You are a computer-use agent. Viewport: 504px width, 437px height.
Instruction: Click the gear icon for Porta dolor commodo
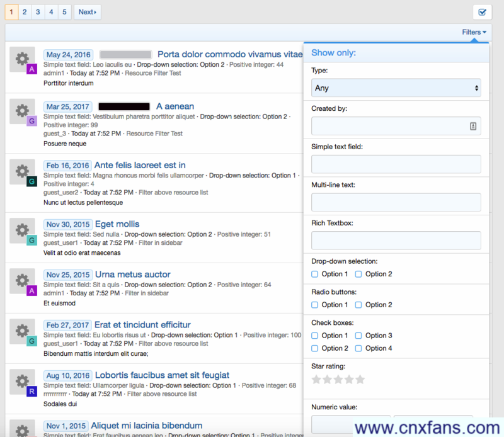point(22,59)
